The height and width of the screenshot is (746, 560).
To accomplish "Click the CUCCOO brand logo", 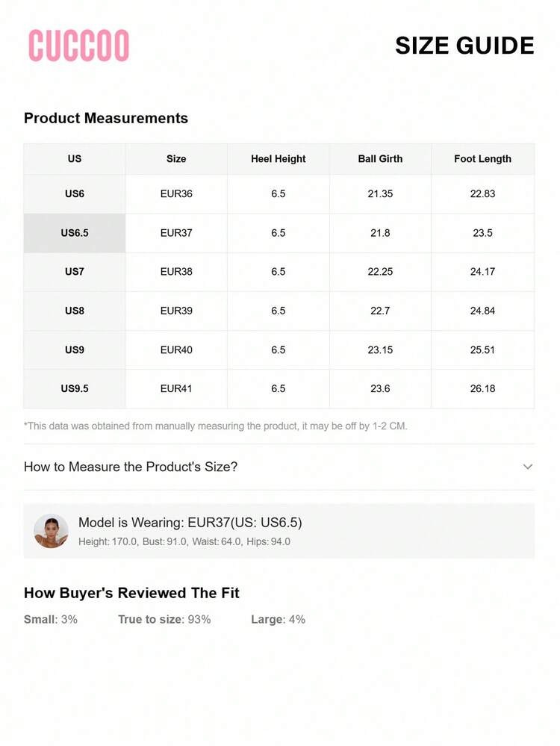I will 78,46.
